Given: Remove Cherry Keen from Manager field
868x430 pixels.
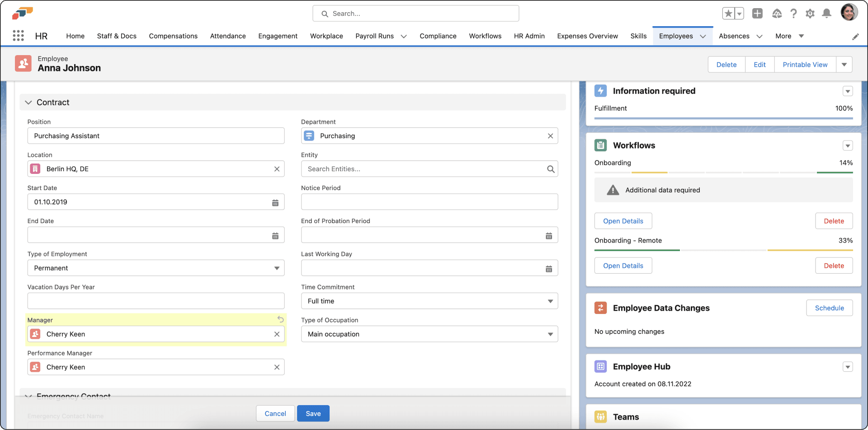Looking at the screenshot, I should pos(277,334).
